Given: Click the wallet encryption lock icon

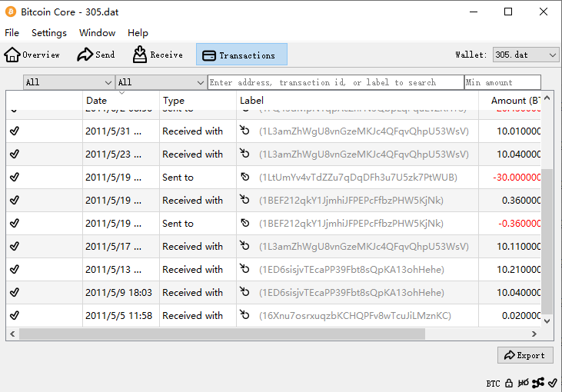Looking at the screenshot, I should (x=509, y=383).
